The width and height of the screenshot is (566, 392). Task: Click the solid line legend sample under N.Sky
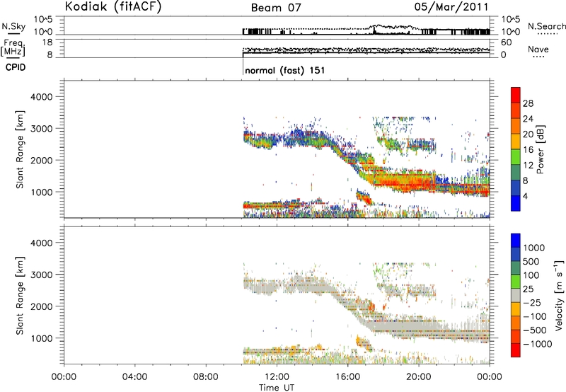coord(13,34)
